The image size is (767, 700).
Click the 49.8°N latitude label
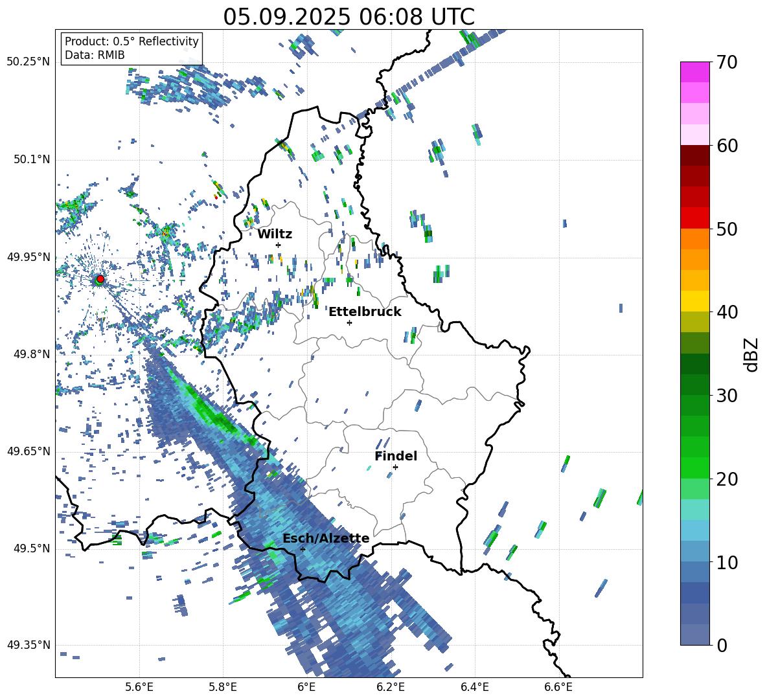click(x=31, y=354)
